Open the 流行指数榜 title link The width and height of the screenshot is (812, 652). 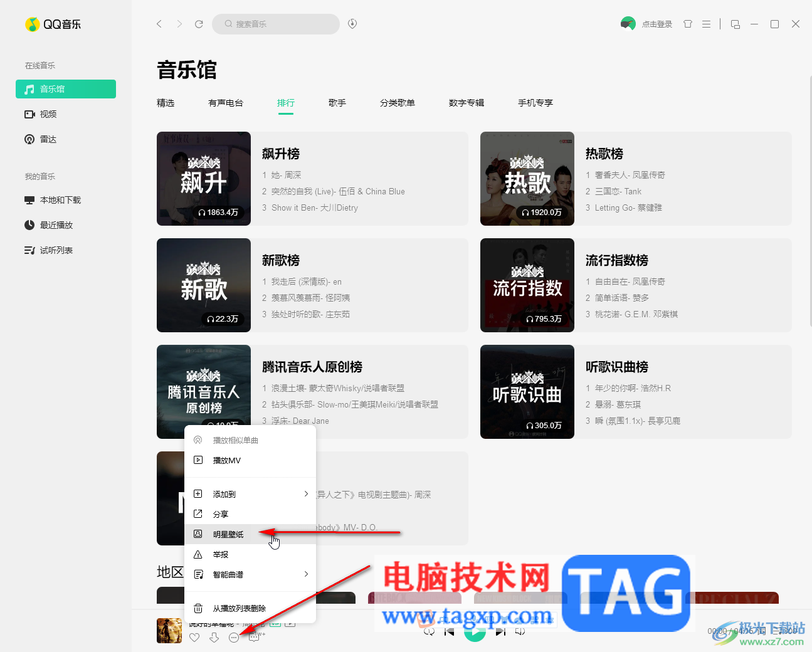coord(617,260)
